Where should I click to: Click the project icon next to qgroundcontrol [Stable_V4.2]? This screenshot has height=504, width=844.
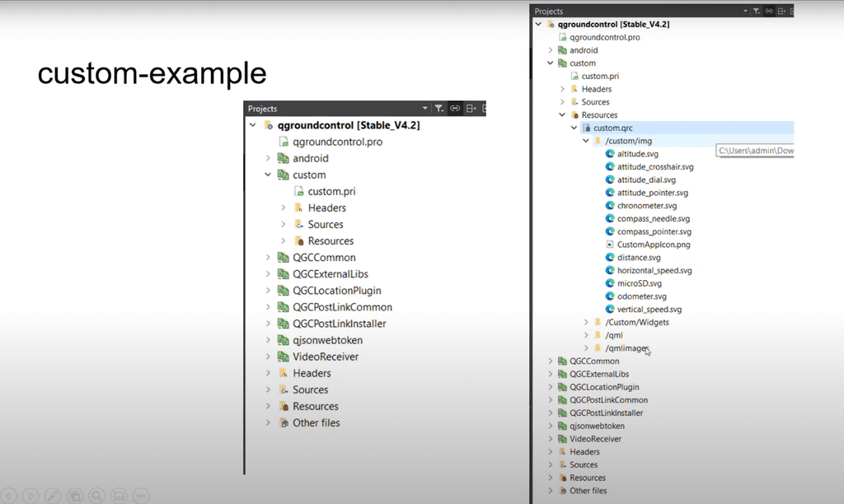pos(269,124)
